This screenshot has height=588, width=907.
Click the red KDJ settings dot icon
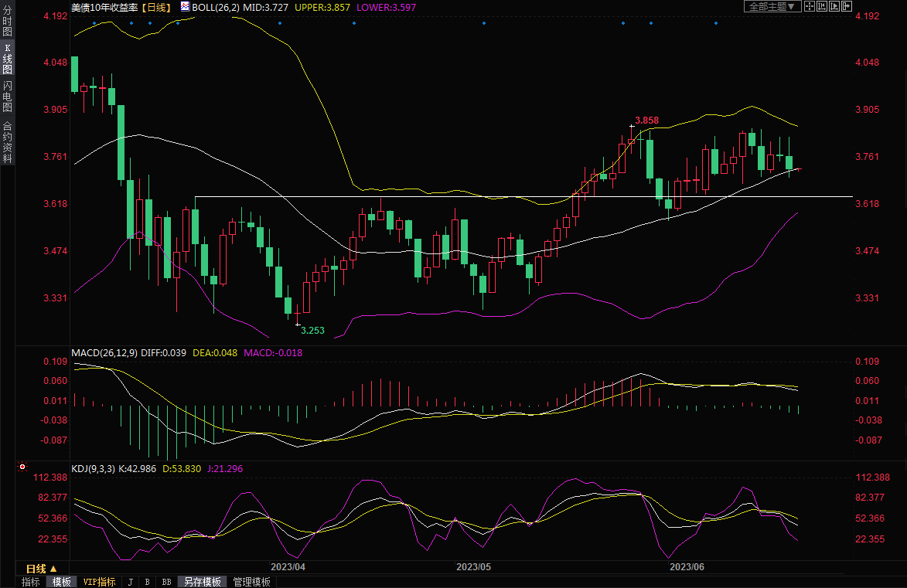point(22,467)
